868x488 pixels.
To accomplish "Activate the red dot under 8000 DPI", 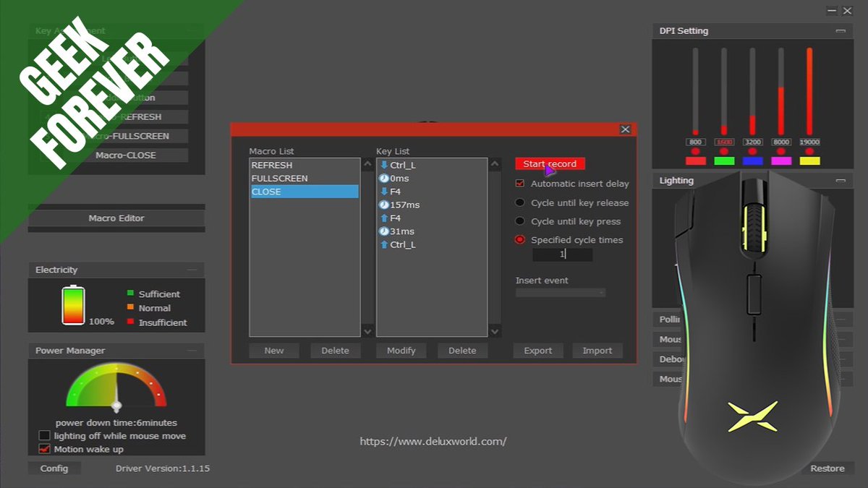I will [x=781, y=151].
